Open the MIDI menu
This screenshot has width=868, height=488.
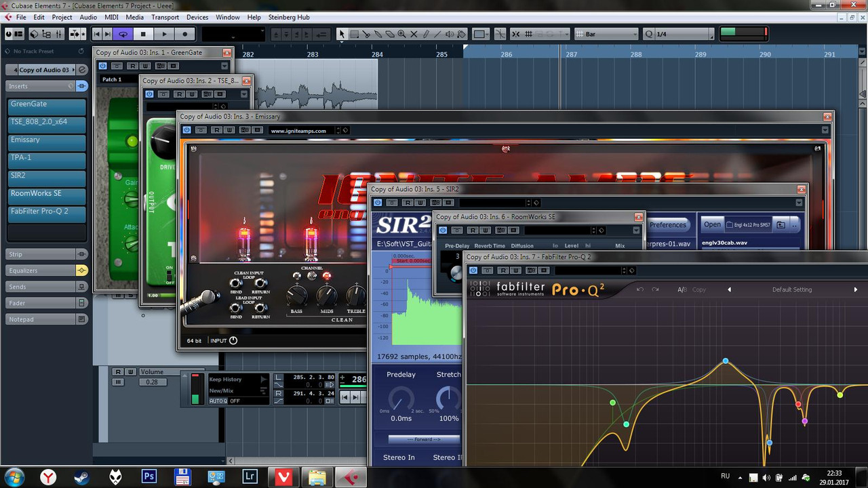tap(111, 17)
